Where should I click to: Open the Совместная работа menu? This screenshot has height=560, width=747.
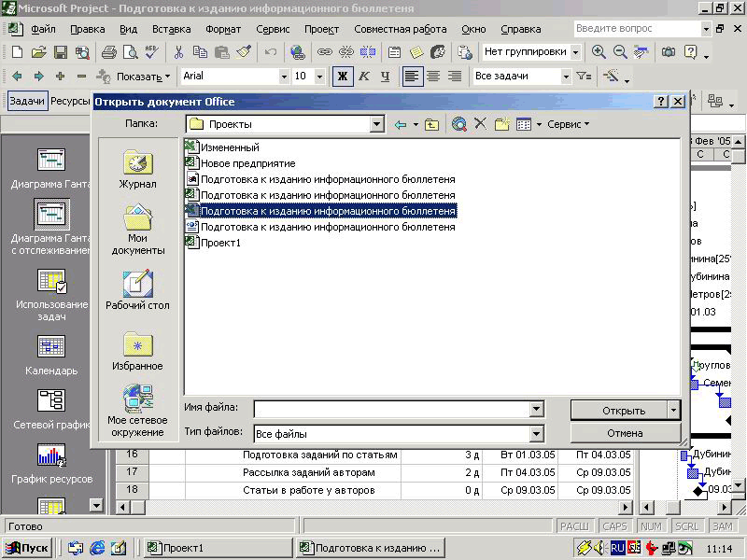click(401, 29)
